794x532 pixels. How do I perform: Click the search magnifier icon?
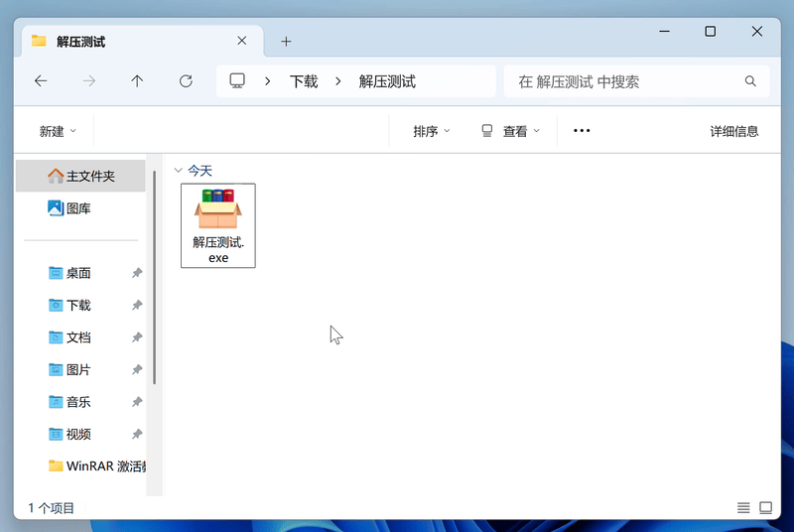750,81
